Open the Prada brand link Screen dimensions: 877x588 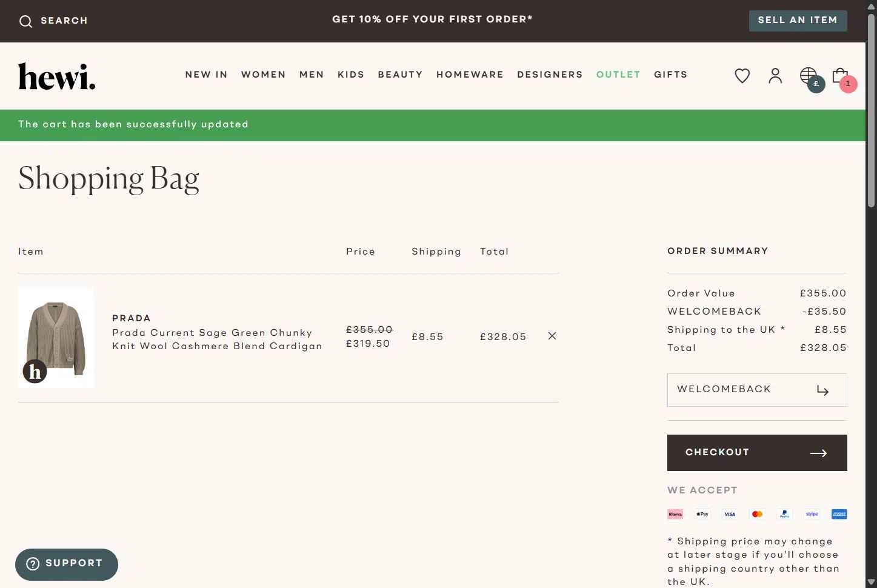pos(132,318)
